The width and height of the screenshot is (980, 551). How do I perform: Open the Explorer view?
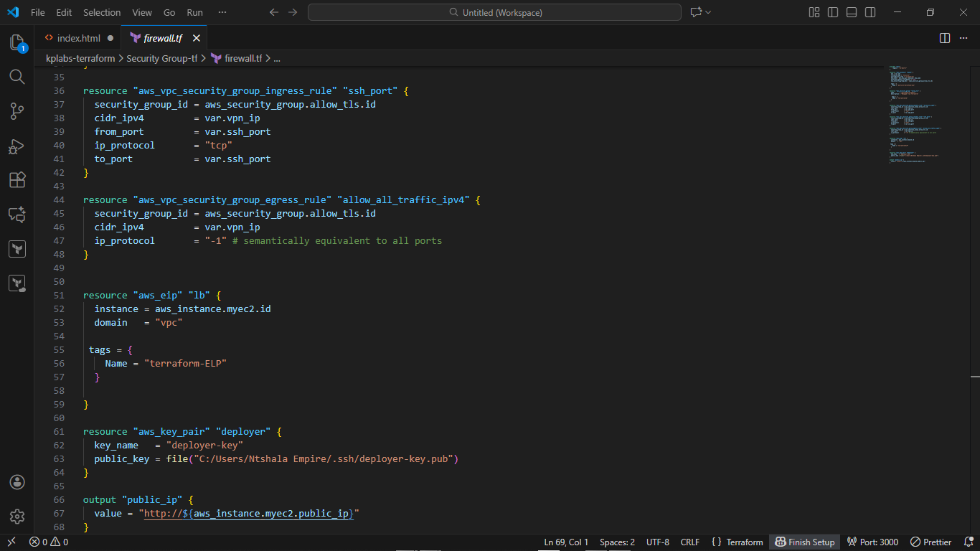click(17, 43)
